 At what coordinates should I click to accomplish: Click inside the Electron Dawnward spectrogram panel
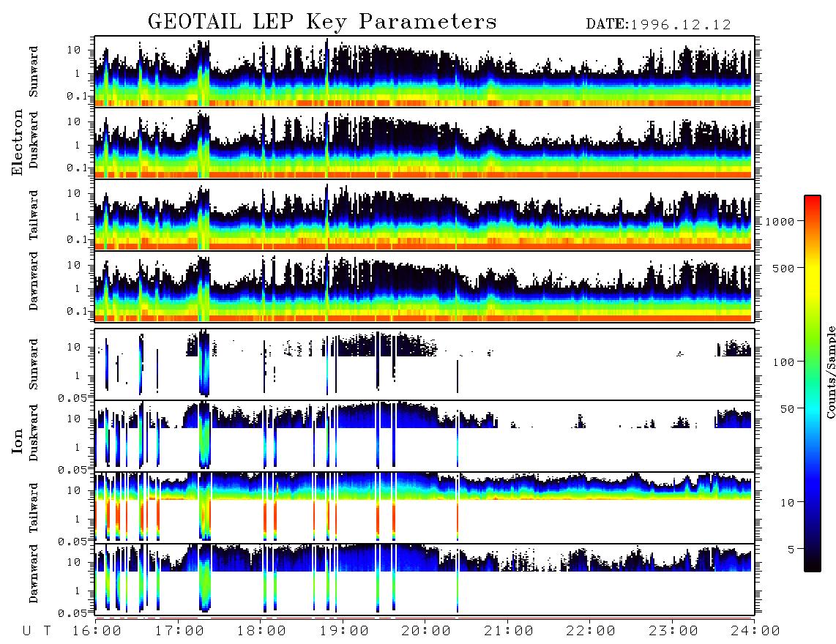point(425,286)
